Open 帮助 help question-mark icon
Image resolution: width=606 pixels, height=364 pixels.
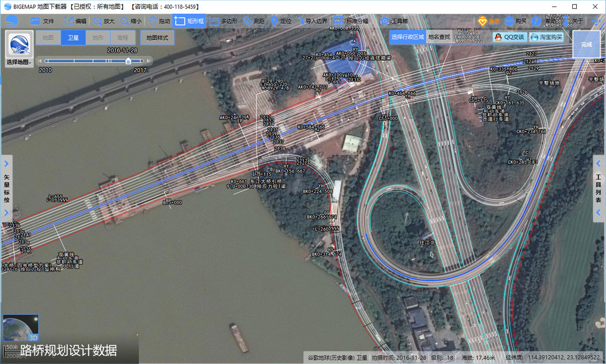click(x=536, y=21)
